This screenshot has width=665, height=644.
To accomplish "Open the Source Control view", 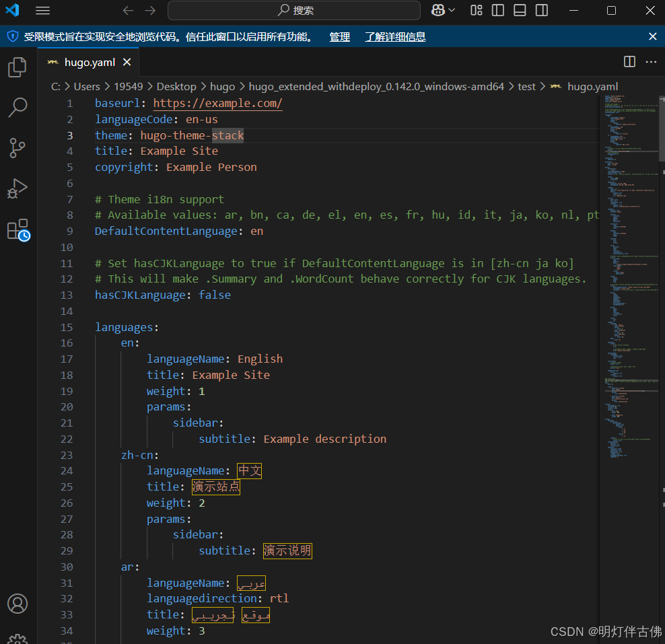I will 17,148.
